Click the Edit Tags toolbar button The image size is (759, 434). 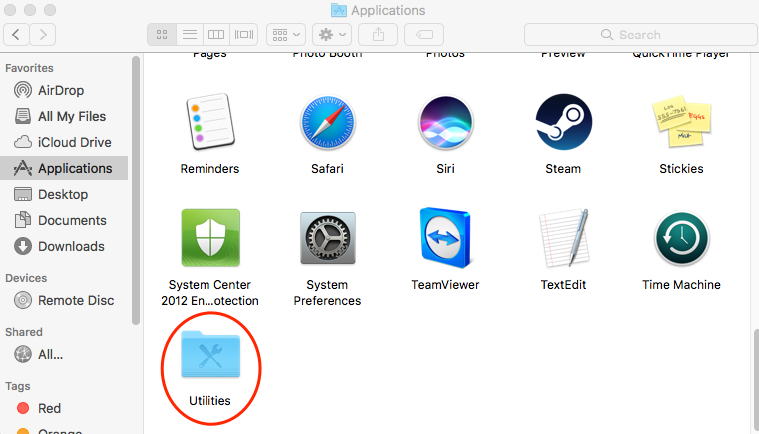click(x=424, y=34)
